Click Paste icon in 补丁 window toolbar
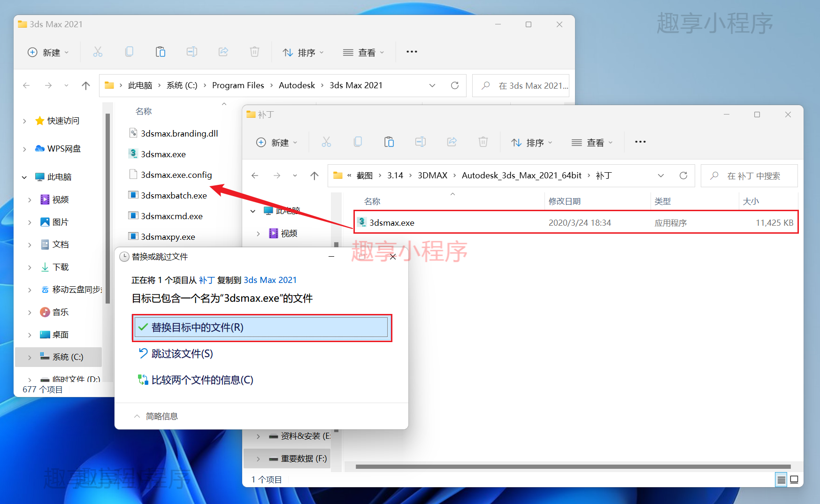Screen dimensions: 820x504 (x=389, y=142)
